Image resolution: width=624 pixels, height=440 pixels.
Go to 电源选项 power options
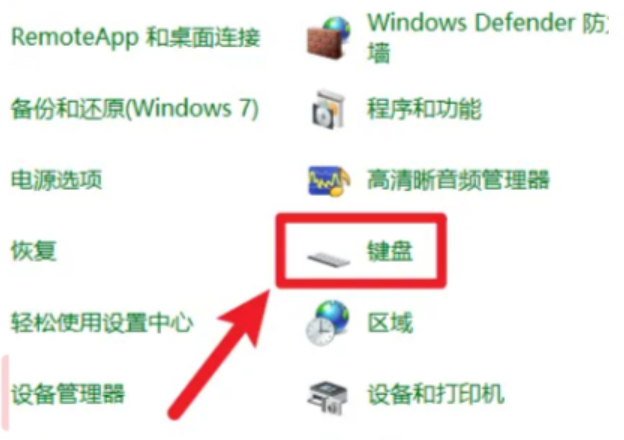pos(57,180)
